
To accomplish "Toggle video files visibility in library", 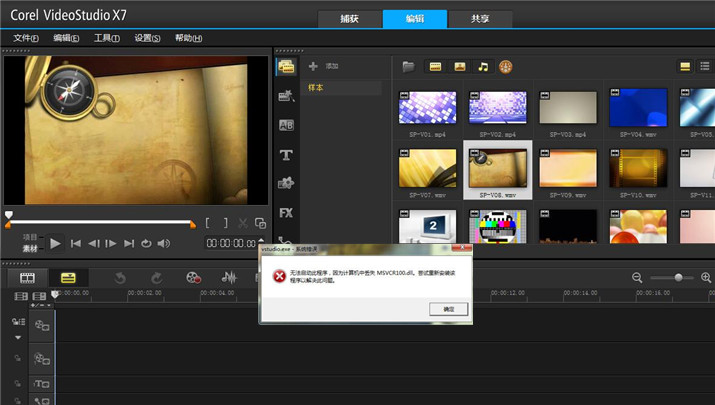I will click(x=436, y=67).
